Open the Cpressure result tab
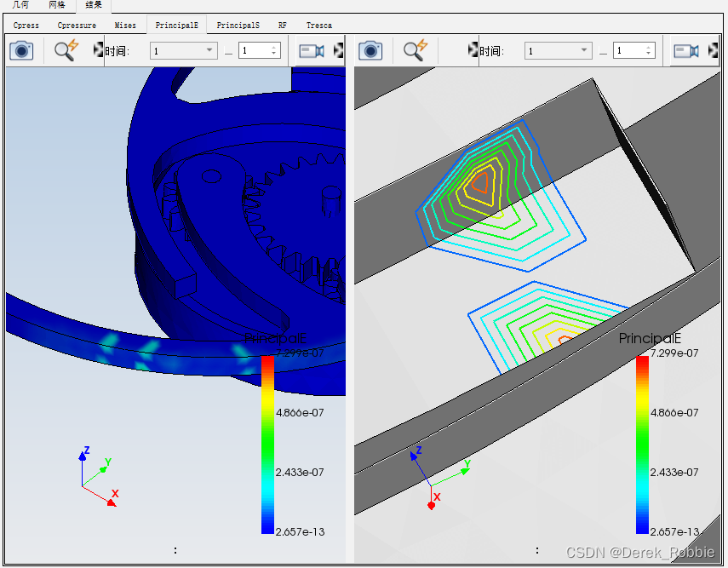Viewport: 728px width, 568px height. pos(77,25)
